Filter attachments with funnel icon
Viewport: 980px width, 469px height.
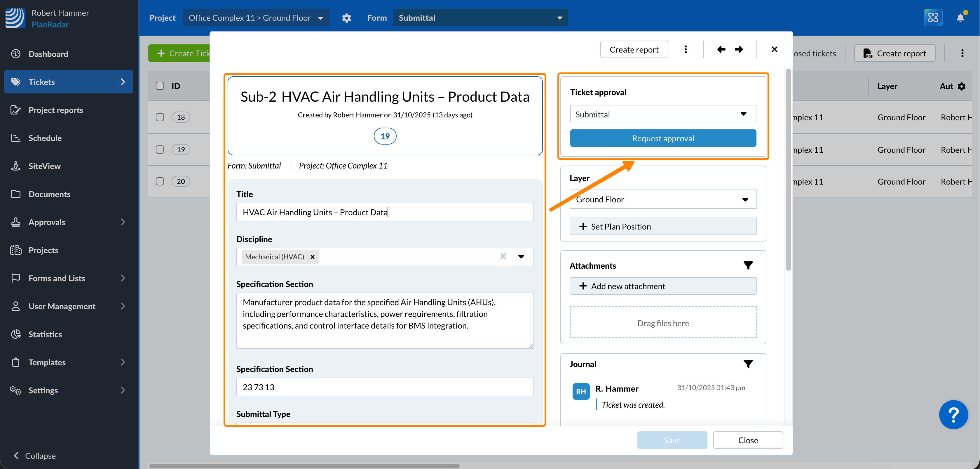[748, 265]
